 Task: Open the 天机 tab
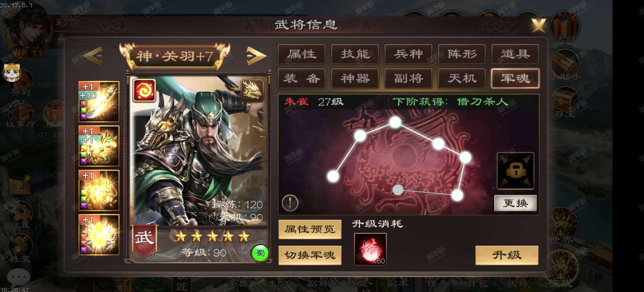[x=462, y=78]
